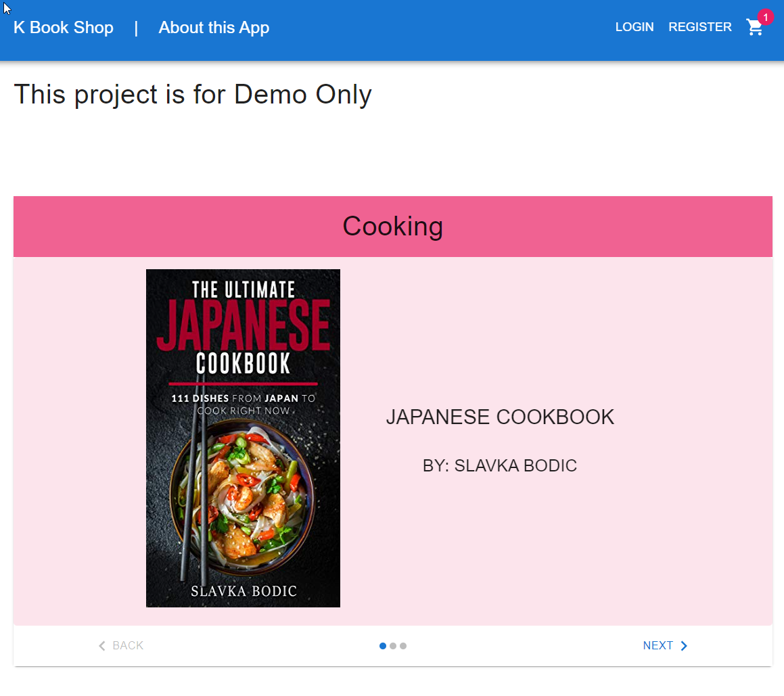Screen dimensions: 784x696
Task: Select the JAPANESE COOKBOOK title text
Action: click(x=500, y=417)
